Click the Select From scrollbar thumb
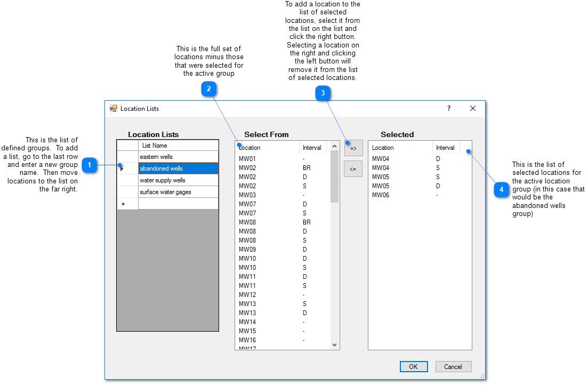The image size is (588, 385). tap(334, 176)
